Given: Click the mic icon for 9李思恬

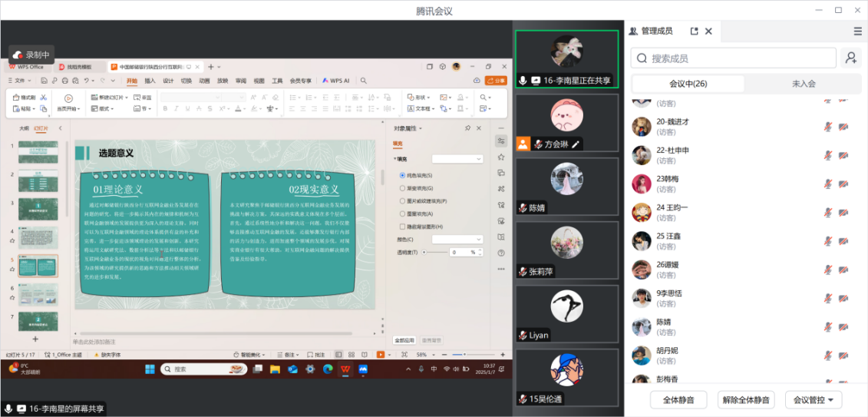Looking at the screenshot, I should tap(828, 299).
